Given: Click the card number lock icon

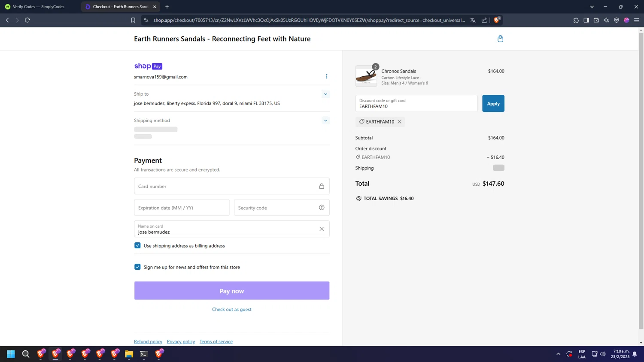Looking at the screenshot, I should click(x=322, y=186).
